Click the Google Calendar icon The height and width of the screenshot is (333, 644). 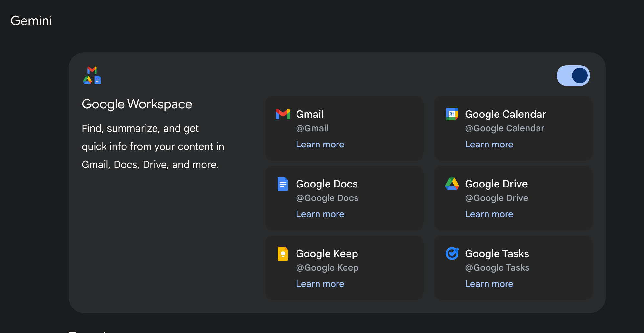(452, 114)
